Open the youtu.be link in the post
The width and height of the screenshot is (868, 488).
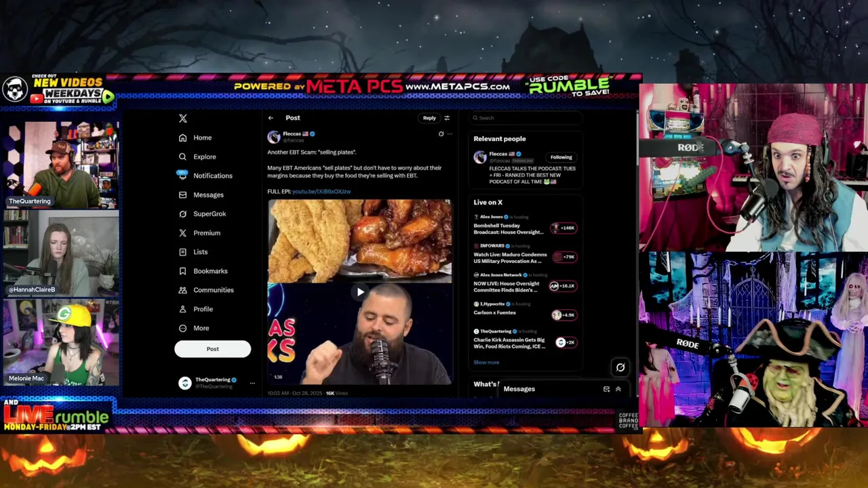[x=321, y=192]
